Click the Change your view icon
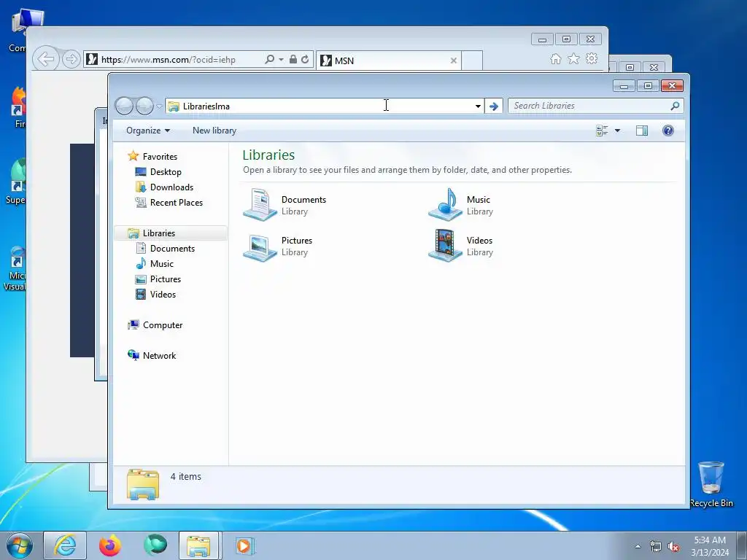Screen dimensions: 747x560 coord(602,131)
